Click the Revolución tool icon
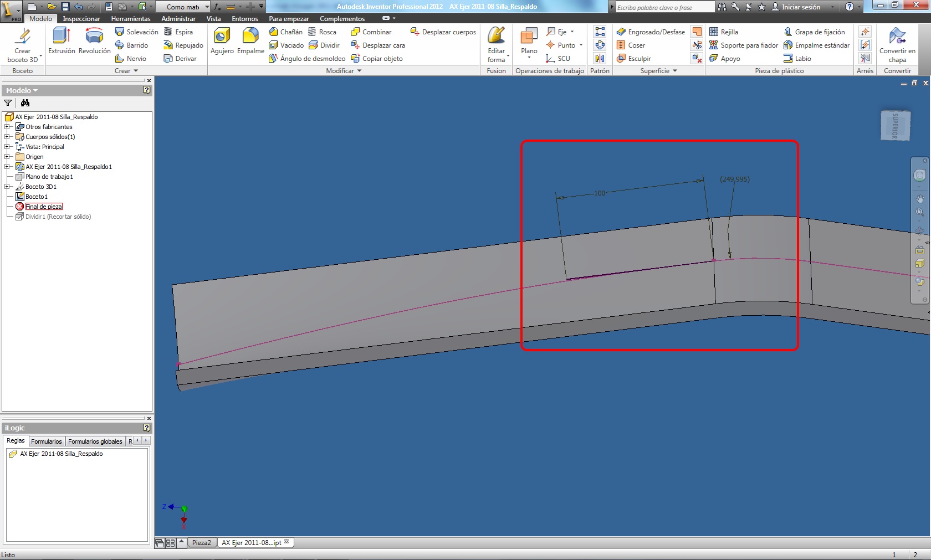 click(x=94, y=37)
